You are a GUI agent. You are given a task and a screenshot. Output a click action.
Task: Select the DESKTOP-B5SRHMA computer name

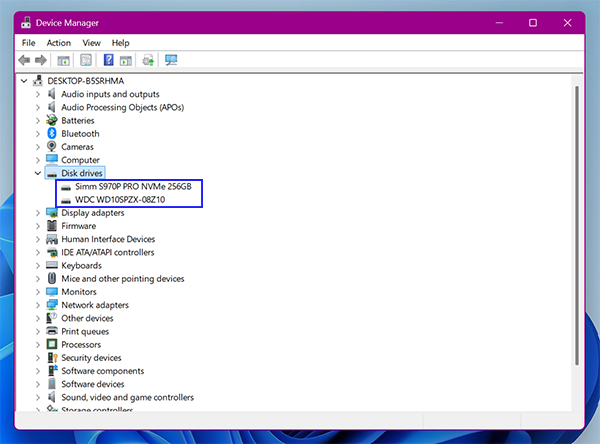(x=86, y=81)
